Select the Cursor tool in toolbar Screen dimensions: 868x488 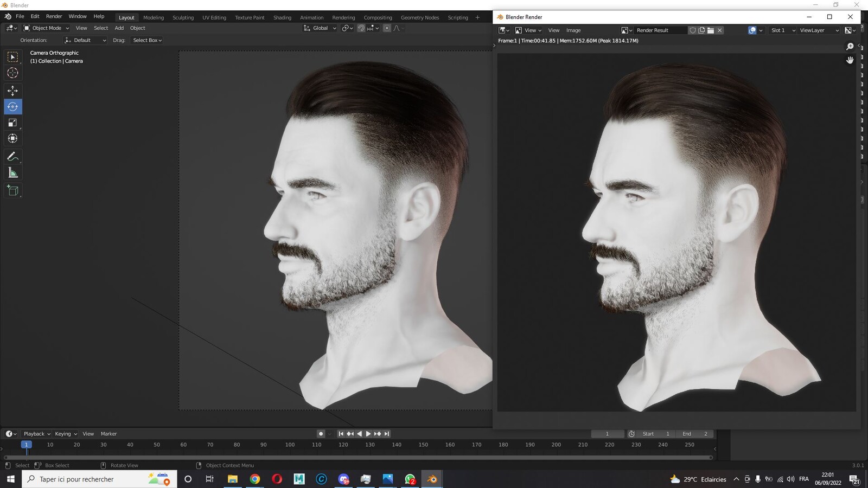coord(12,73)
